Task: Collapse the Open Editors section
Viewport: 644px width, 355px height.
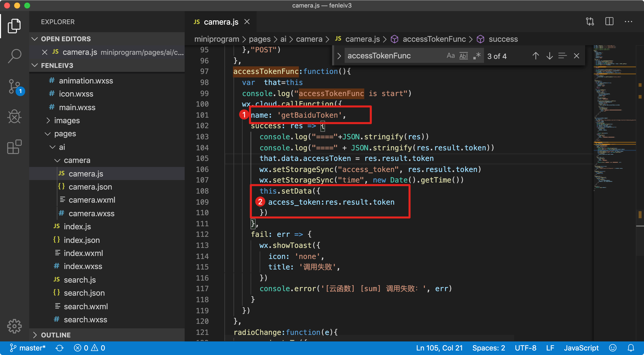Action: point(66,39)
